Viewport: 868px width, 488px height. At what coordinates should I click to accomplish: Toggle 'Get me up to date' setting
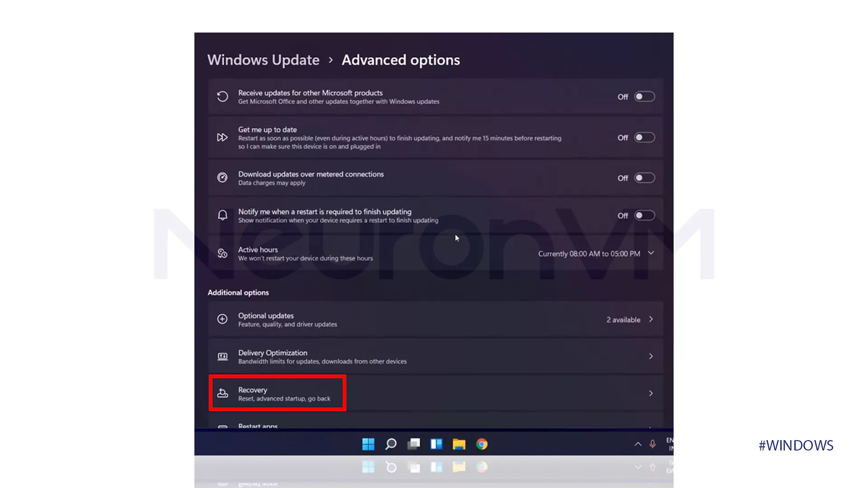pos(644,137)
